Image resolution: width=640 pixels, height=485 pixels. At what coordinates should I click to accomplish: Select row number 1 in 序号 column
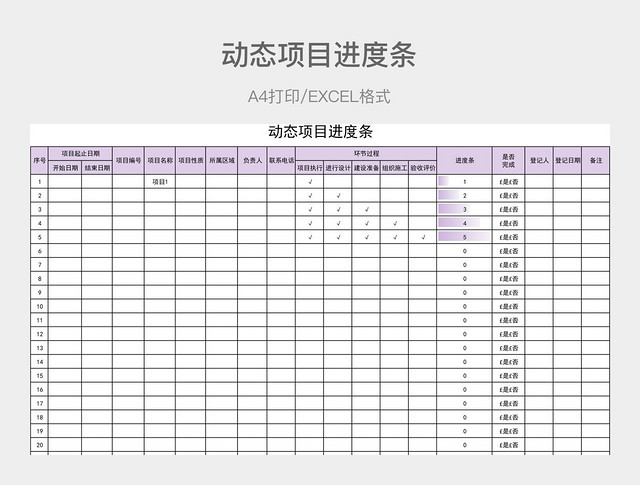pyautogui.click(x=40, y=182)
